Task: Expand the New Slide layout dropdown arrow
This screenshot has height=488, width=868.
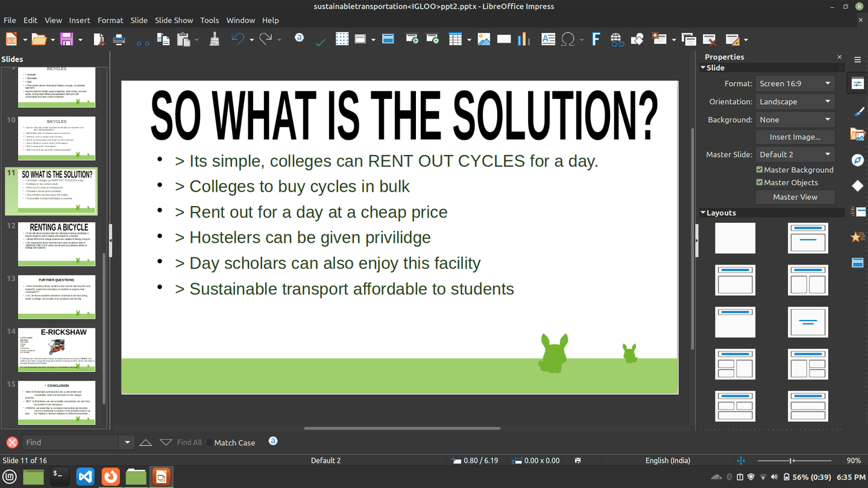Action: pos(673,40)
